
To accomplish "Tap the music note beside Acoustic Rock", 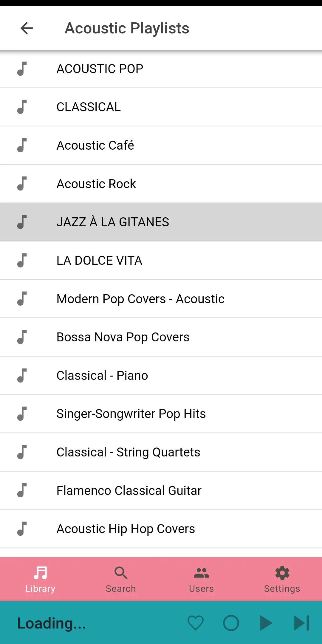I will [22, 184].
